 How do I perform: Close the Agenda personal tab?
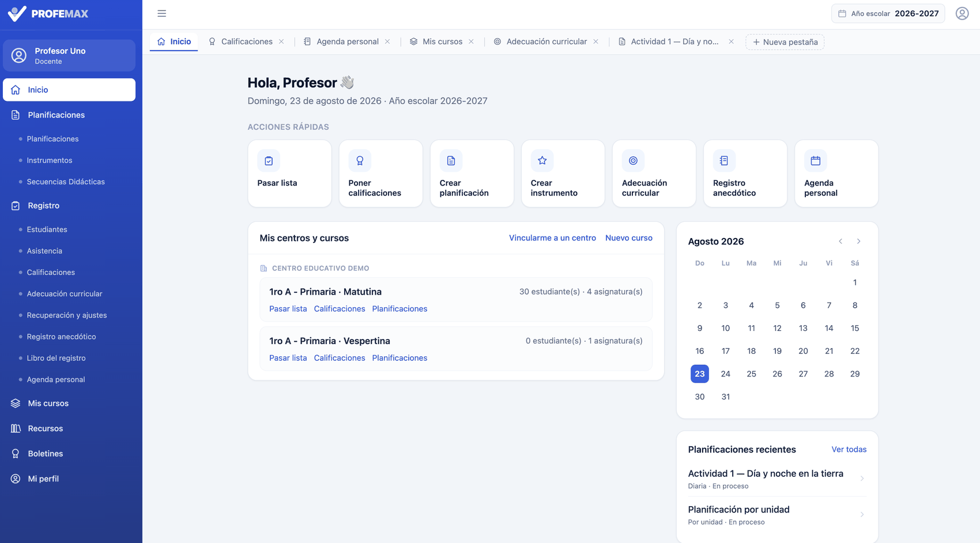[387, 42]
